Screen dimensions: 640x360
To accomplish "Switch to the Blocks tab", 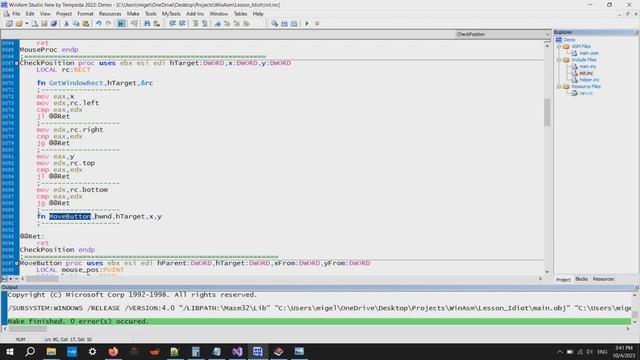I will coord(581,279).
